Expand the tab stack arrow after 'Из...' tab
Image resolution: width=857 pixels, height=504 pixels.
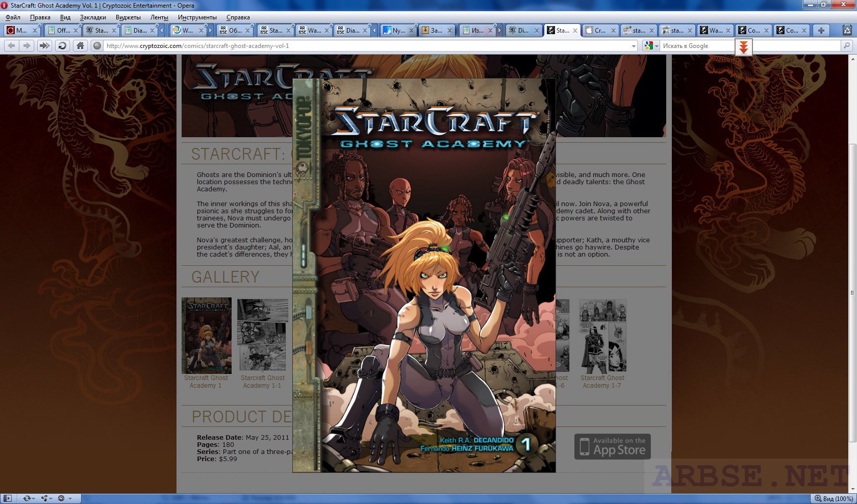(x=500, y=31)
